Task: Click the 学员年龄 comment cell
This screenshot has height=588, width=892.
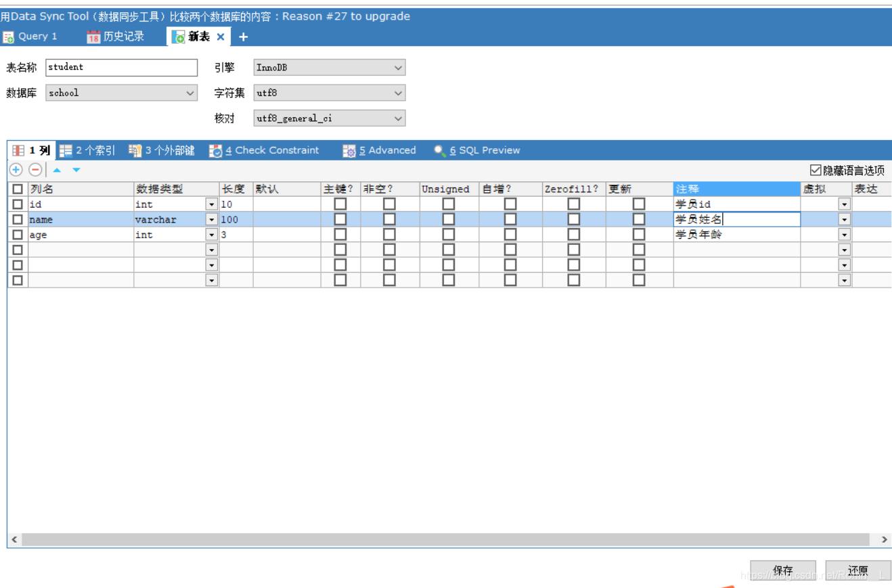Action: [737, 234]
